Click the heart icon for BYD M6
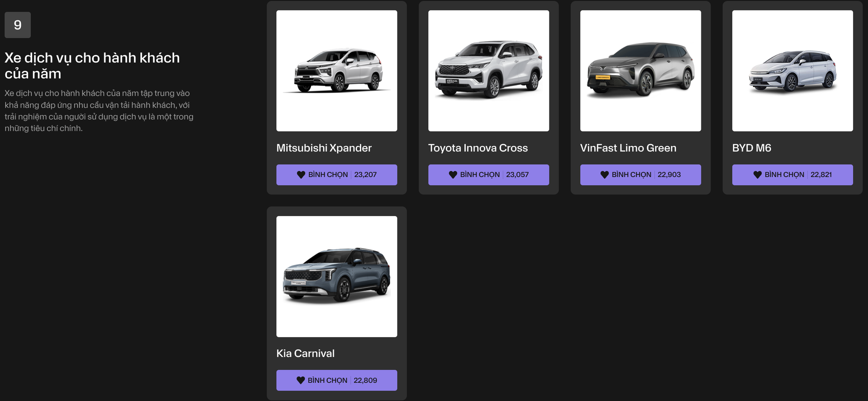The width and height of the screenshot is (868, 401). (x=757, y=175)
